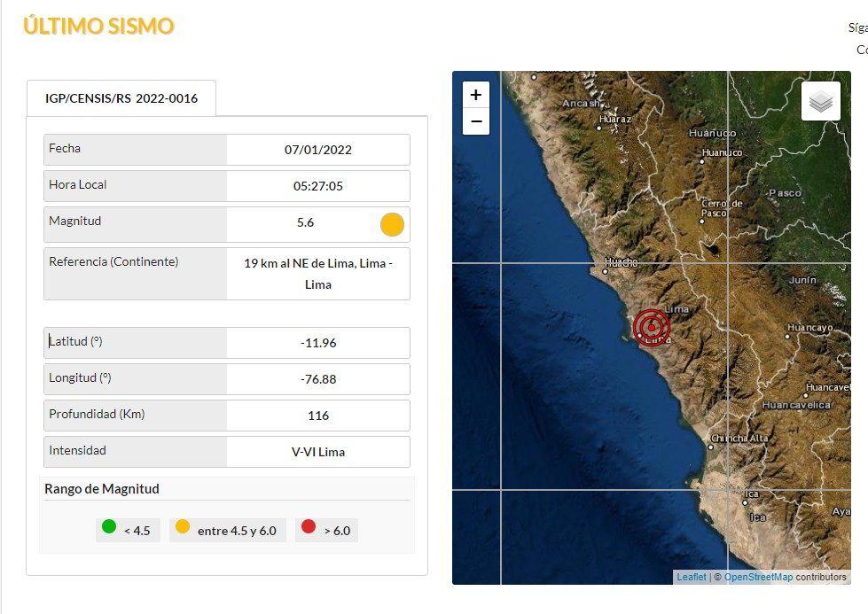Viewport: 868px width, 614px height.
Task: Click the < 4.5 legend text
Action: tap(137, 531)
